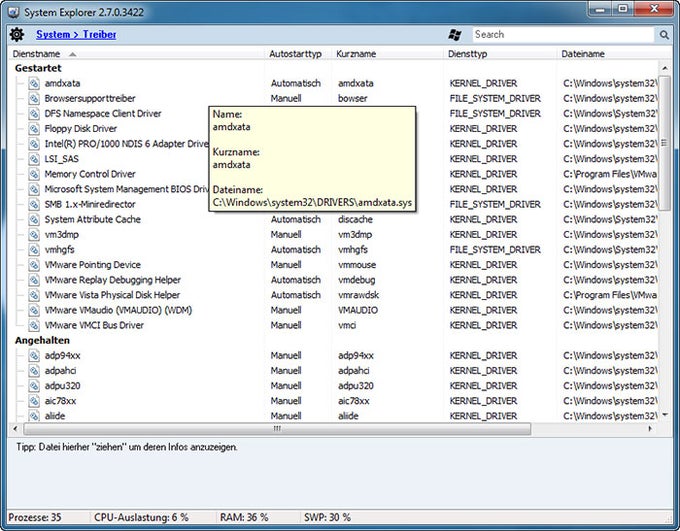This screenshot has height=531, width=680.
Task: Click the icon beside Memory Control Driver
Action: (34, 174)
